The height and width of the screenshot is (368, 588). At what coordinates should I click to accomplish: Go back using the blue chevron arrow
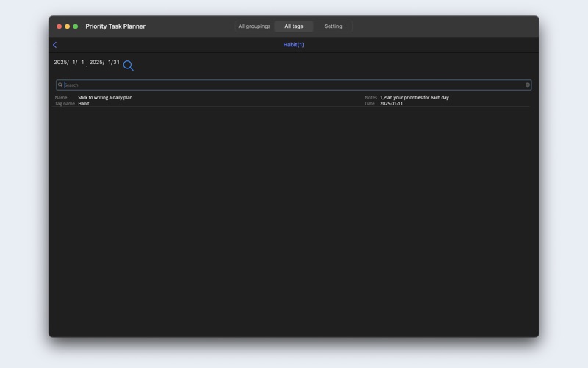pyautogui.click(x=54, y=45)
